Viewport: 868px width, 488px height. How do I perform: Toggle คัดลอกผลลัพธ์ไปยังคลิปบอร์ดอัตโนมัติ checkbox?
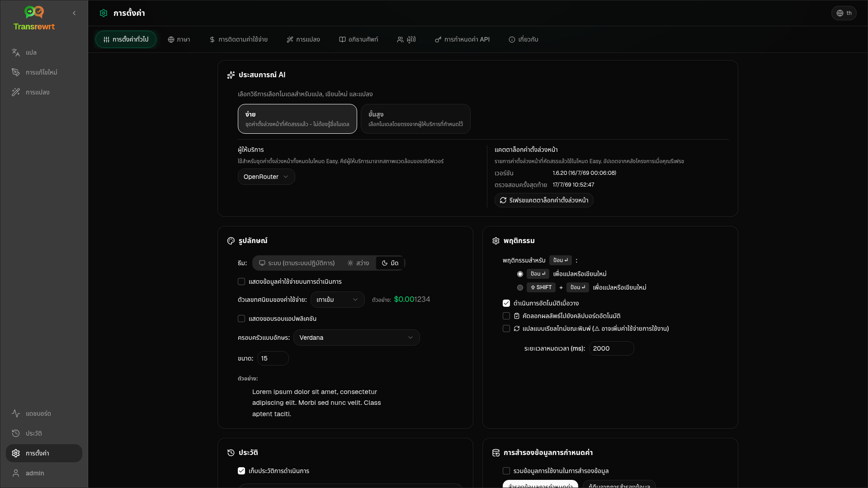tap(506, 316)
